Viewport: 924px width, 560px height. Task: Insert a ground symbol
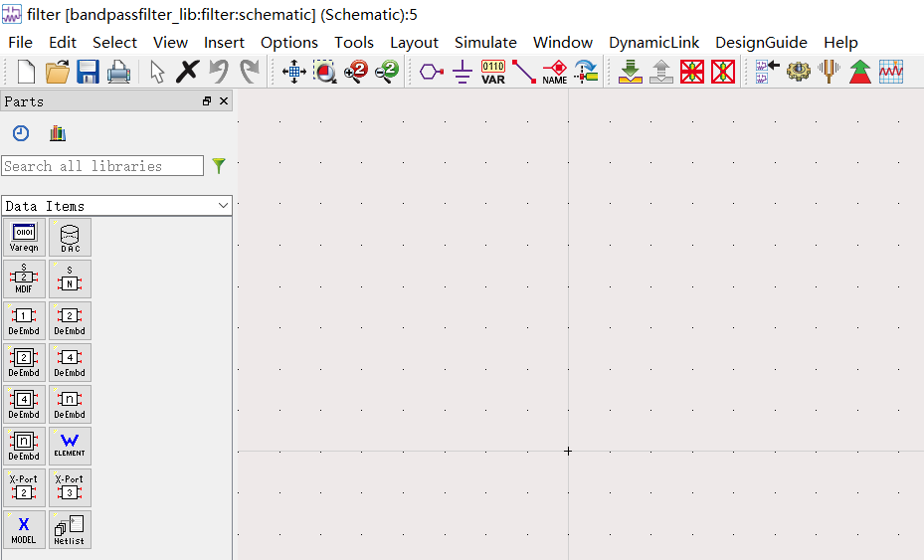(x=462, y=72)
